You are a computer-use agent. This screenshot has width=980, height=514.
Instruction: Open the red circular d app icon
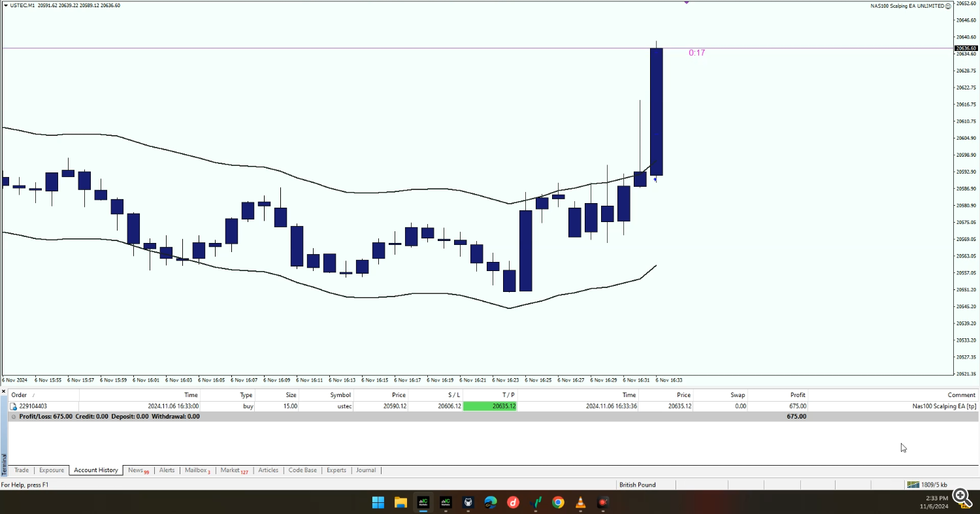(514, 502)
